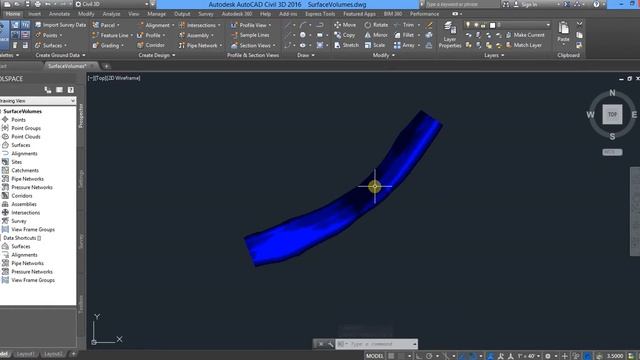The image size is (640, 360).
Task: Select the Assembly tool
Action: click(196, 35)
